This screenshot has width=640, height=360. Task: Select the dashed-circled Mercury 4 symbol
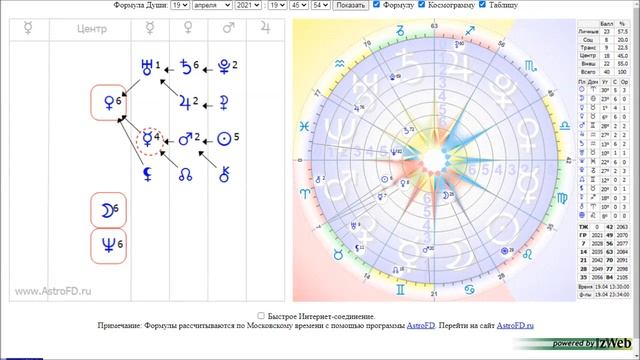coord(150,141)
